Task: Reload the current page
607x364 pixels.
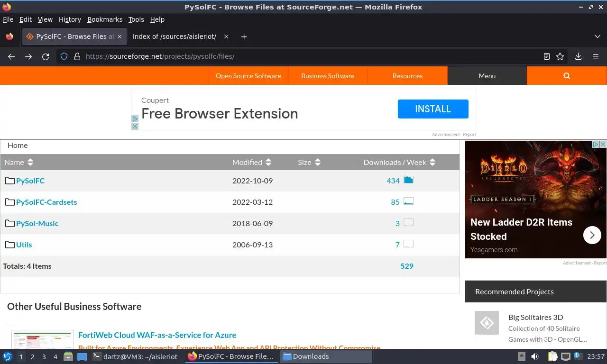Action: (46, 56)
